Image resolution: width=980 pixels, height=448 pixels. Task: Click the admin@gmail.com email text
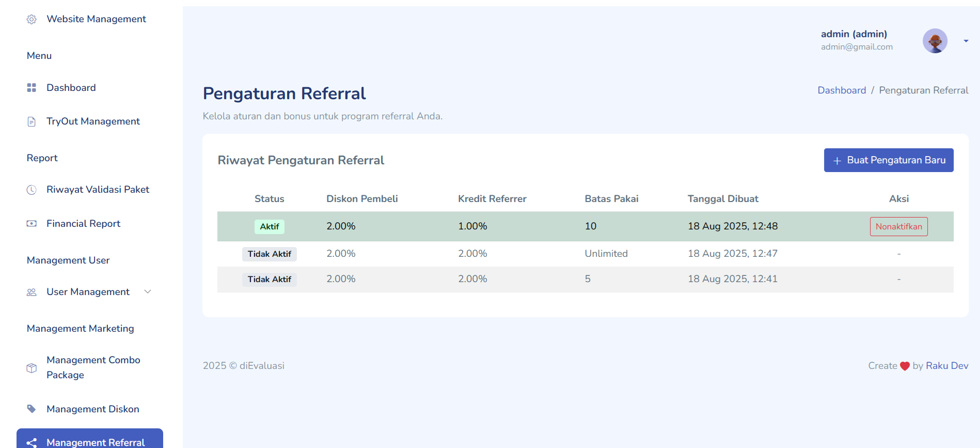[857, 47]
